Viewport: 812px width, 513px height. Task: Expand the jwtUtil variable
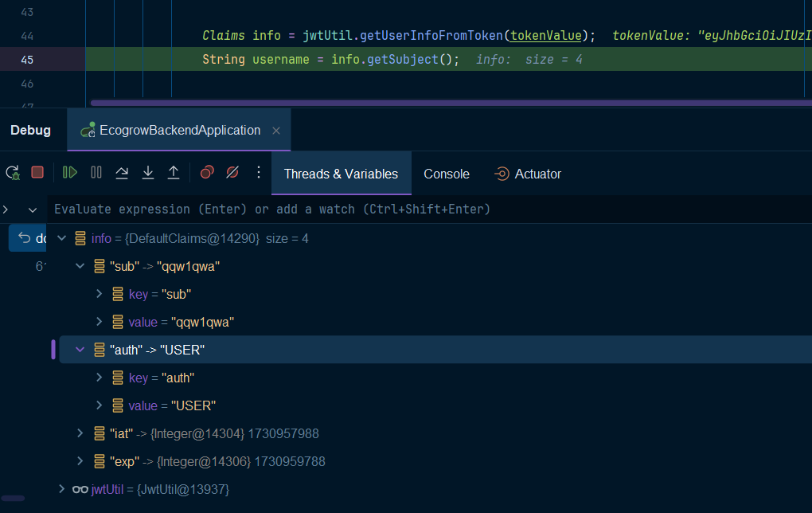click(61, 489)
